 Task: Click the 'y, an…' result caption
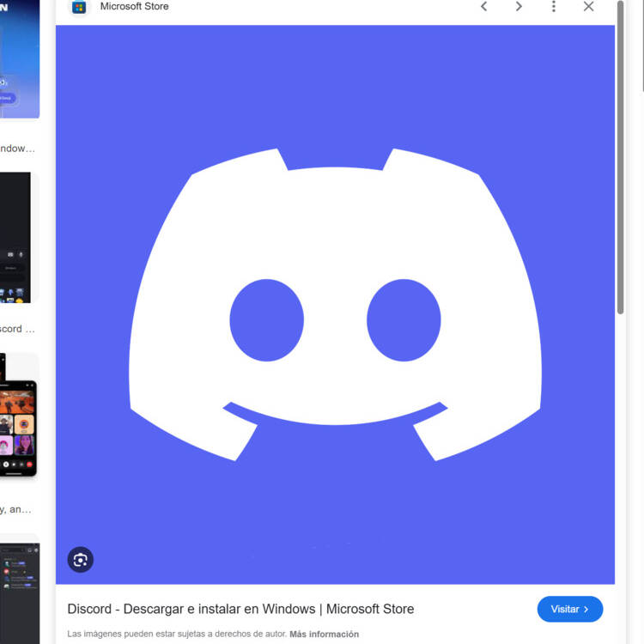[15, 509]
